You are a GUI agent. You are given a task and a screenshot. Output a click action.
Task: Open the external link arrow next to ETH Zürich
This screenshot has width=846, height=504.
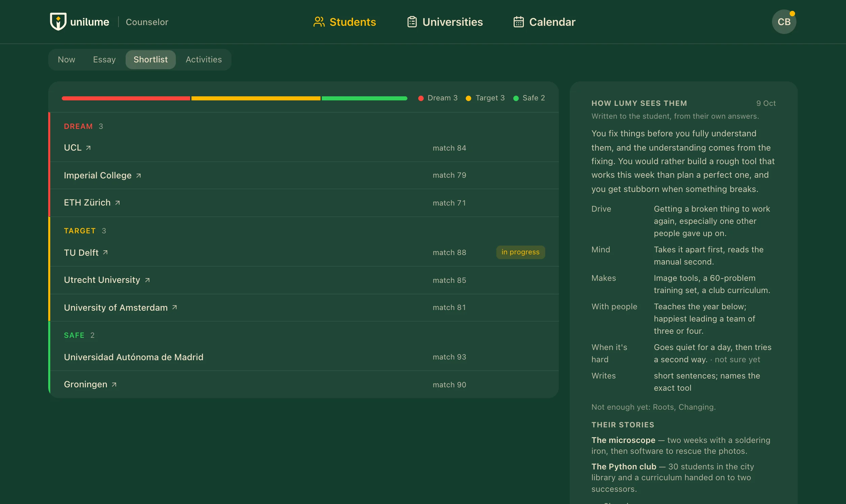click(x=117, y=203)
